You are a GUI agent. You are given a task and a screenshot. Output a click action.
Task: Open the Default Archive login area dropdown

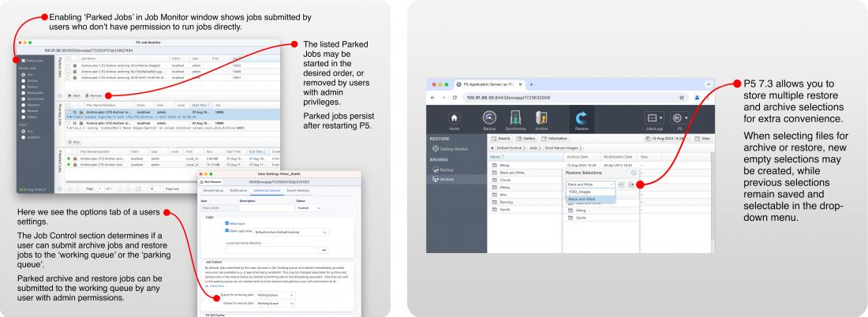(290, 233)
